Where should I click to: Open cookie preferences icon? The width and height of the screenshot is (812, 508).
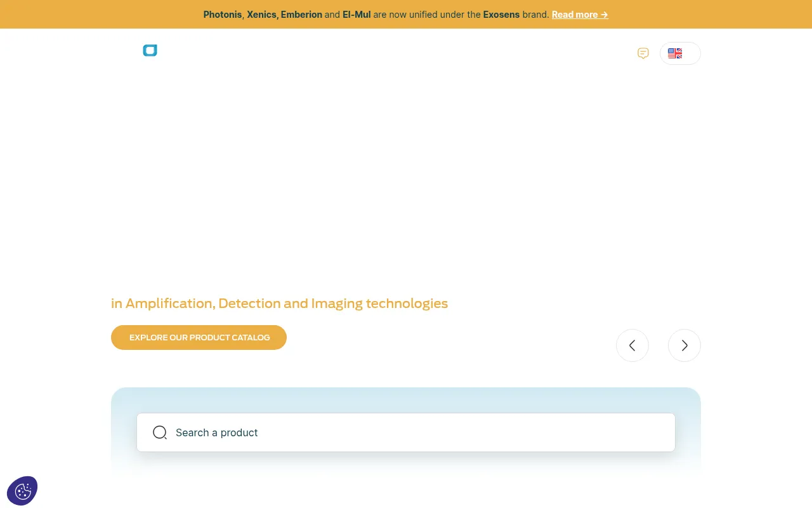click(22, 491)
